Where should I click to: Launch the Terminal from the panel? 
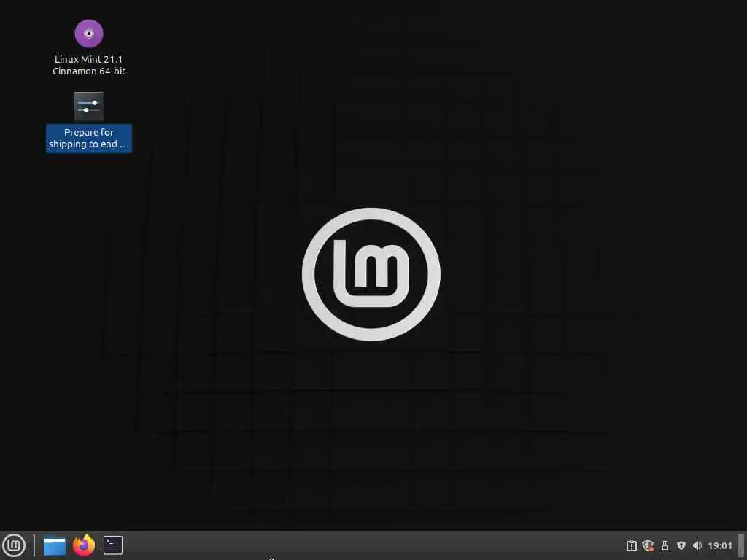(x=113, y=545)
